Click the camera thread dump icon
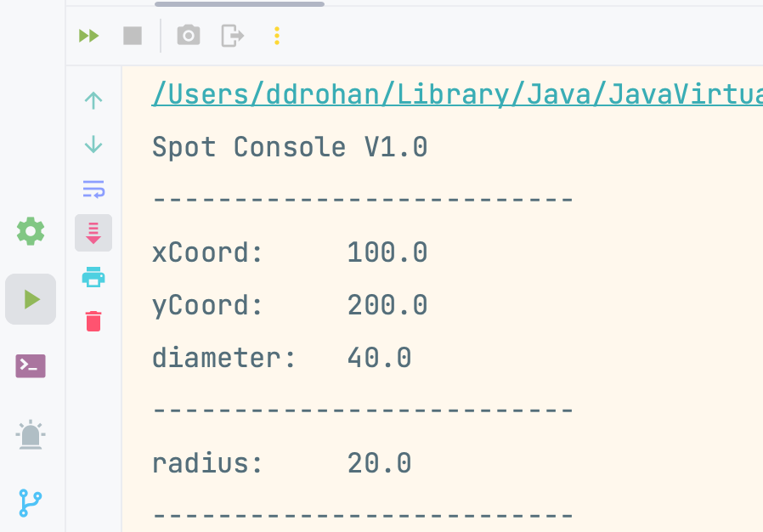The height and width of the screenshot is (532, 763). pos(189,36)
